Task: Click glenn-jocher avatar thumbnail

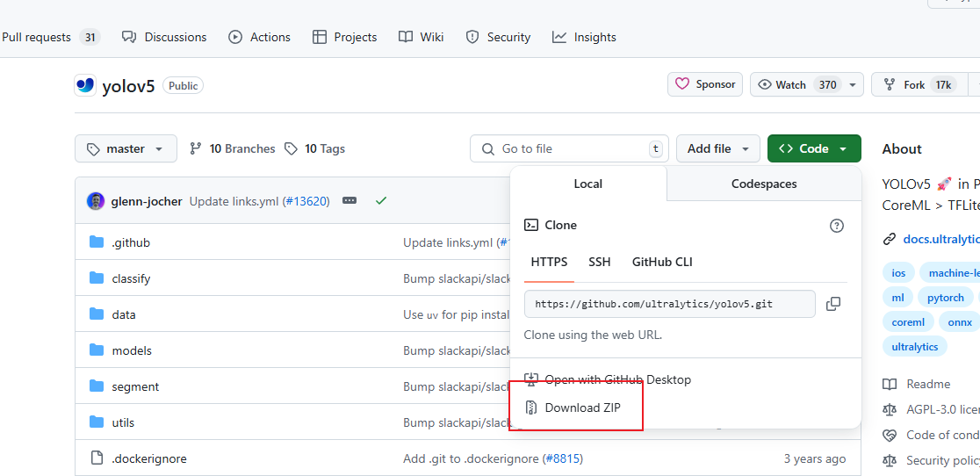Action: pos(95,201)
